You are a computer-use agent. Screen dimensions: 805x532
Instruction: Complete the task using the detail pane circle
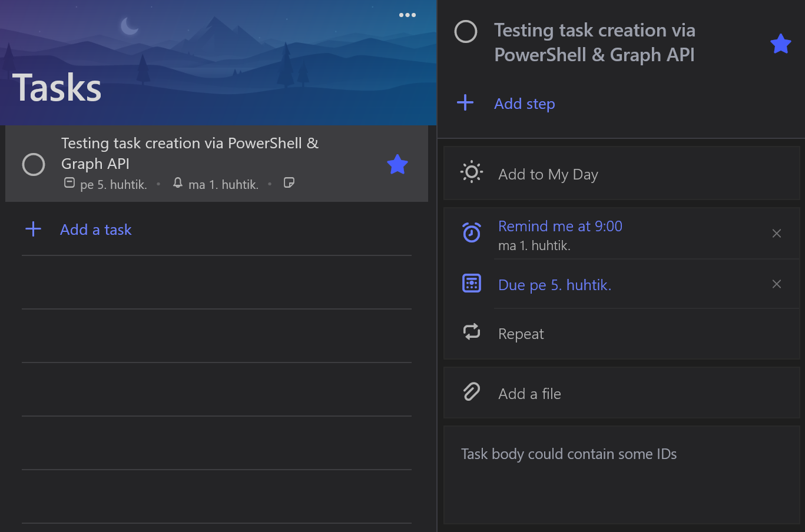(466, 32)
